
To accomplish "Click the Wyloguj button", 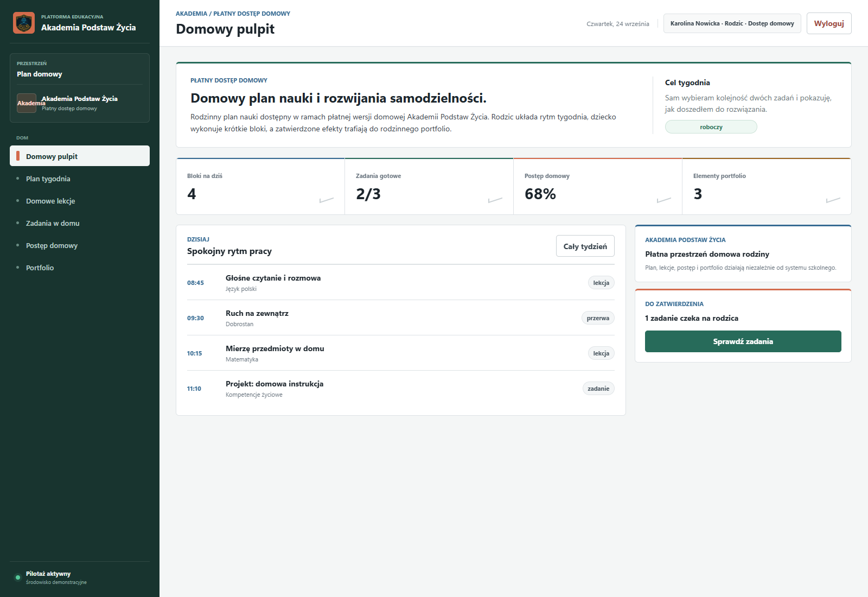I will [x=829, y=23].
